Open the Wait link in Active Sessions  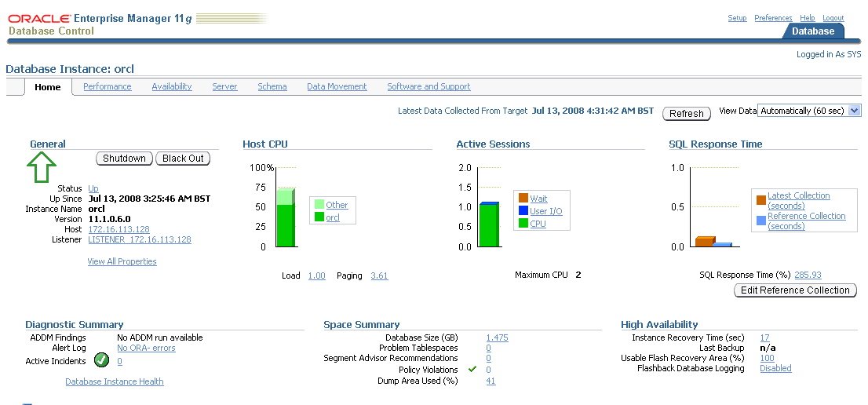coord(538,199)
